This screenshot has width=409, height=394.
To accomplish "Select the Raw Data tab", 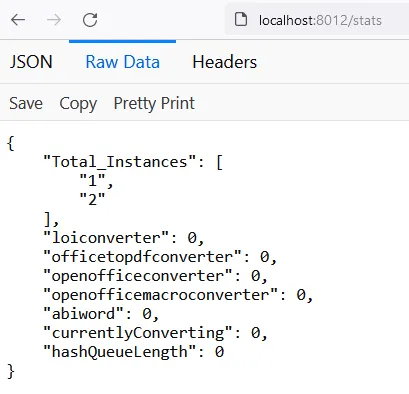I will tap(123, 62).
